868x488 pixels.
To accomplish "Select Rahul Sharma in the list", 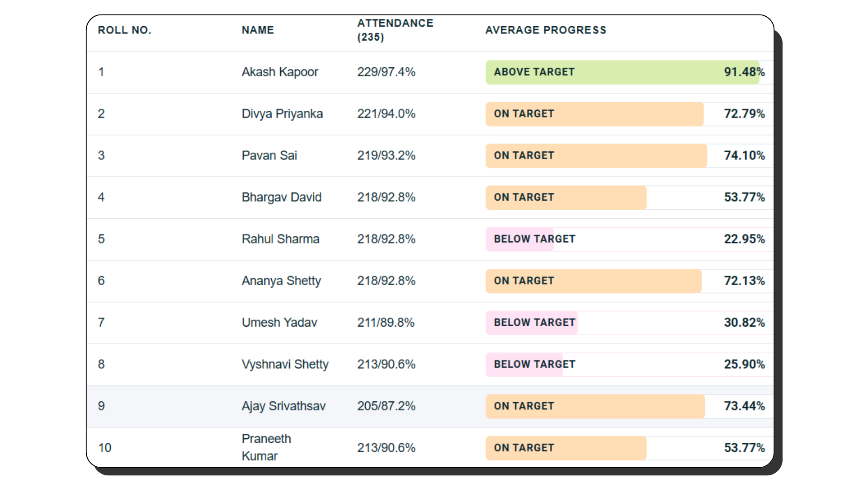I will point(280,239).
